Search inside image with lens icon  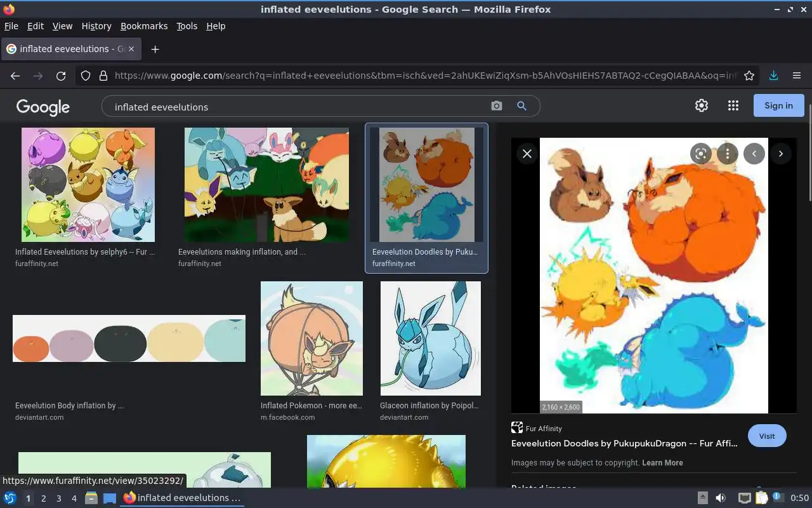pos(701,154)
